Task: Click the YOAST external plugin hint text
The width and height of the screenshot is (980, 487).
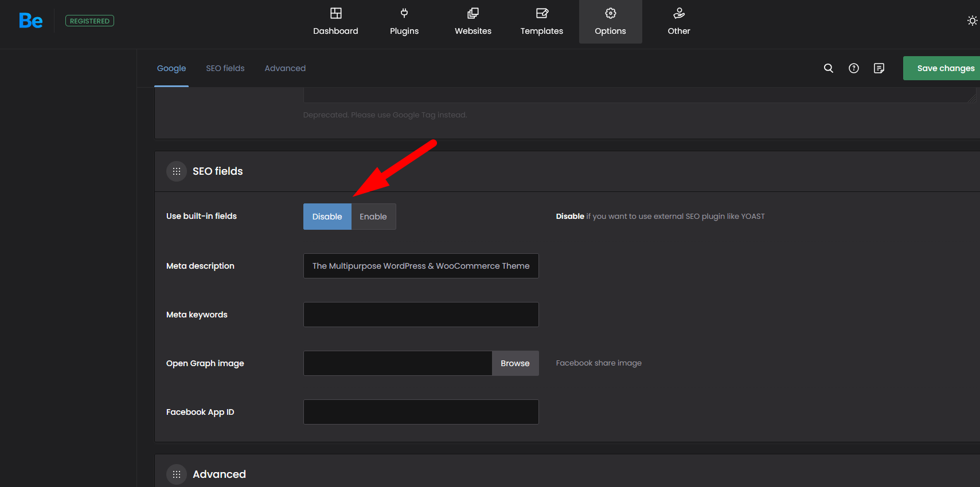Action: (x=660, y=216)
